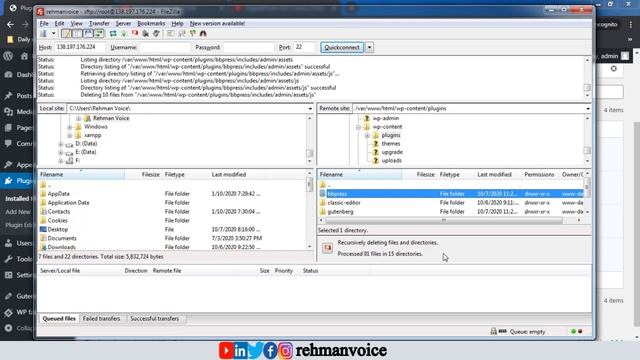Select the AppData local folder
The width and height of the screenshot is (640, 360).
coord(58,194)
